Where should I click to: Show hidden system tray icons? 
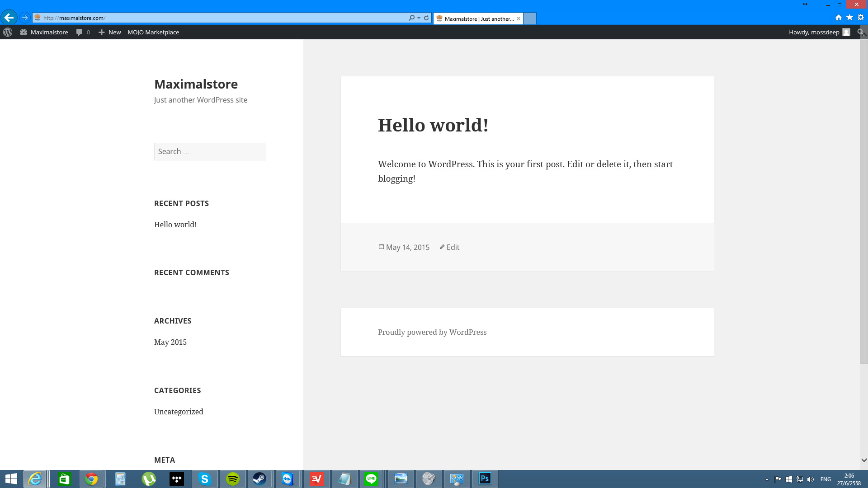767,479
